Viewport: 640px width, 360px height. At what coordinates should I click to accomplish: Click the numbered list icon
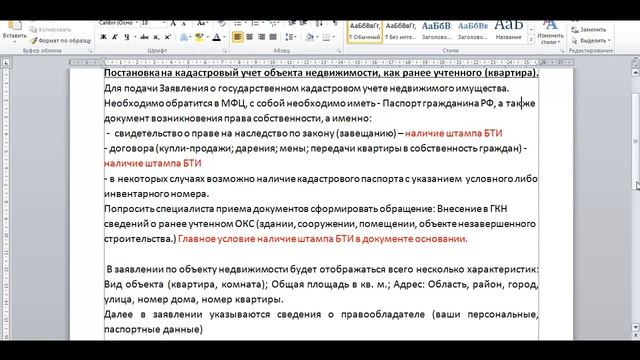256,23
